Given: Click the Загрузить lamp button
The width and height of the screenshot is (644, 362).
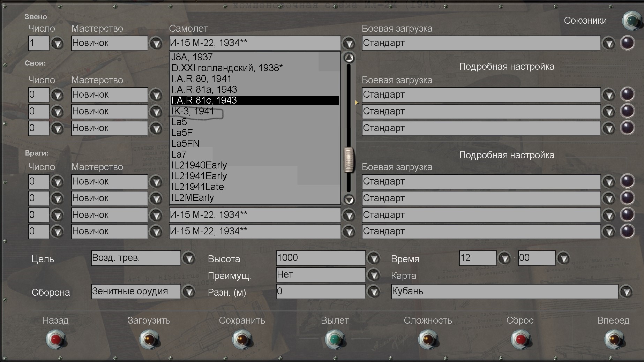Looking at the screenshot, I should click(149, 339).
